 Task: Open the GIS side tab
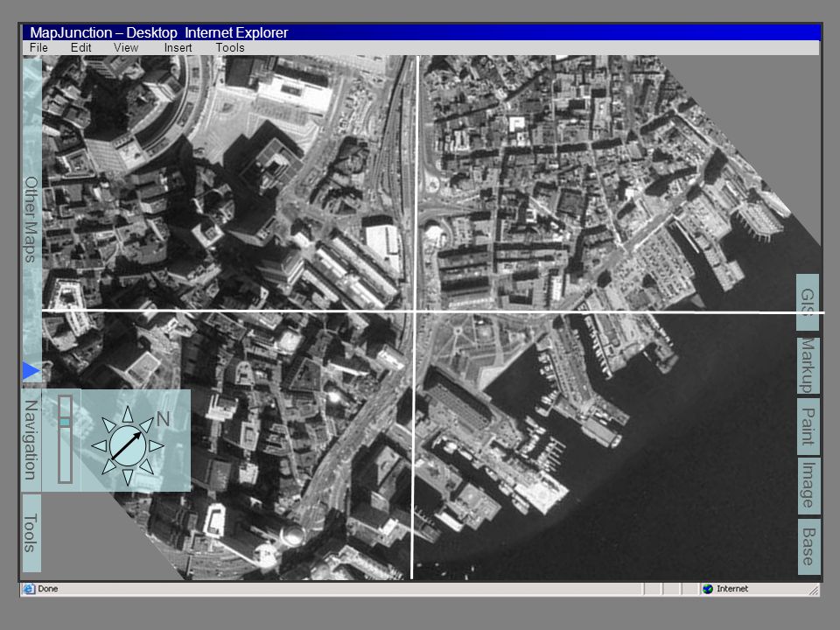pyautogui.click(x=808, y=302)
